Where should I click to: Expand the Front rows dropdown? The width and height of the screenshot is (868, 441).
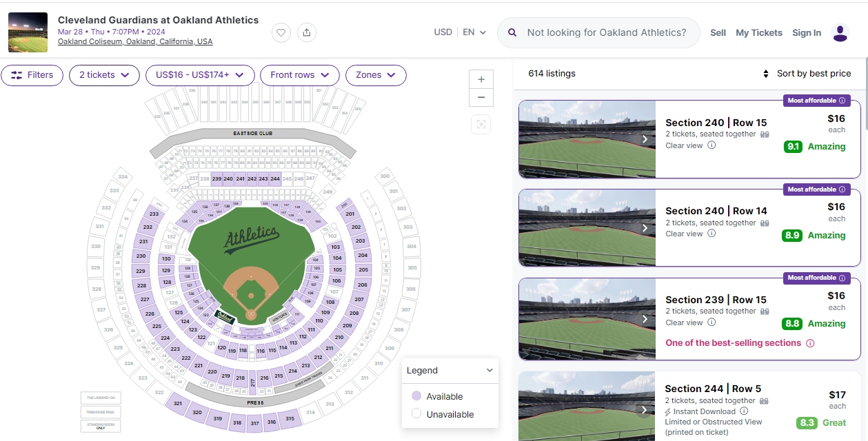299,75
